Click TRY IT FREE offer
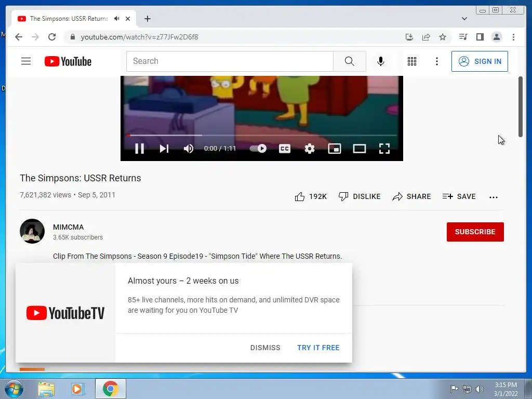 pyautogui.click(x=318, y=348)
